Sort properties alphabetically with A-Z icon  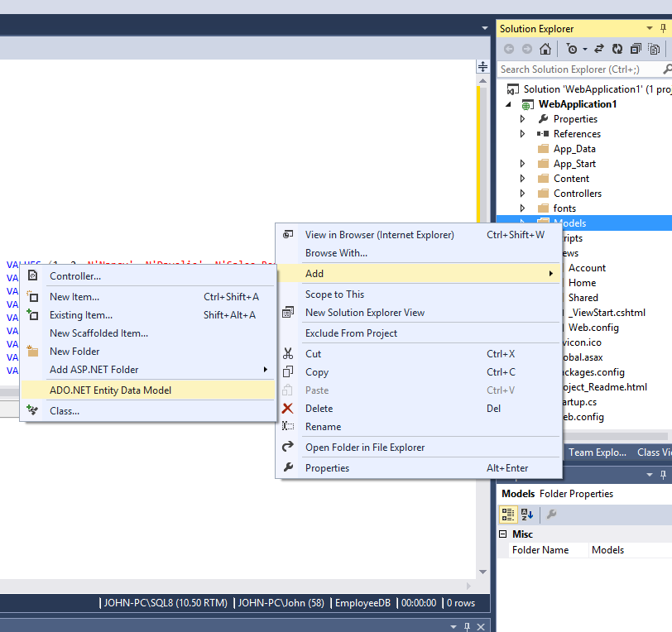click(x=527, y=515)
